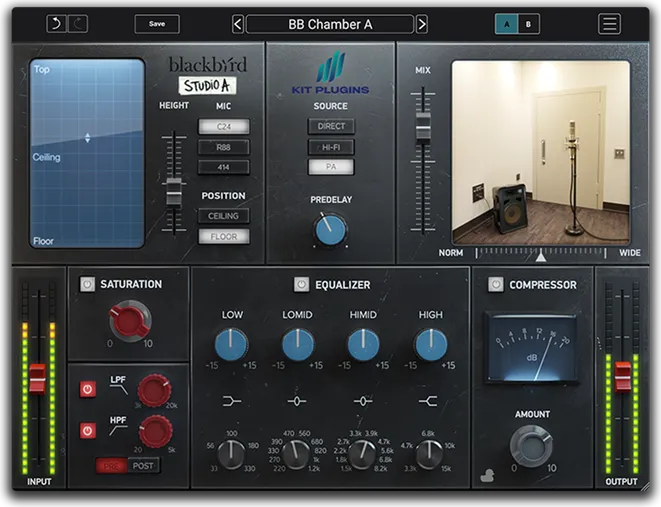Screen dimensions: 661x507
Task: Click the LOW gain knob
Action: pyautogui.click(x=231, y=345)
